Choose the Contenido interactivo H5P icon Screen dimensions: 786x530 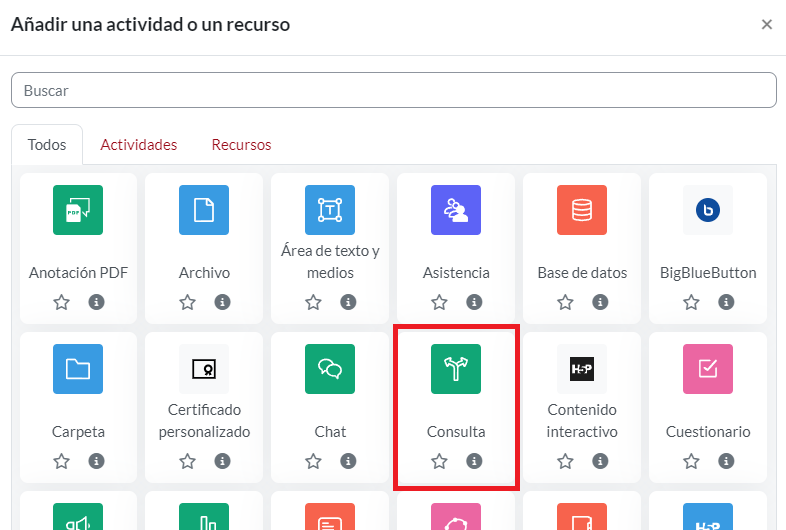(582, 369)
